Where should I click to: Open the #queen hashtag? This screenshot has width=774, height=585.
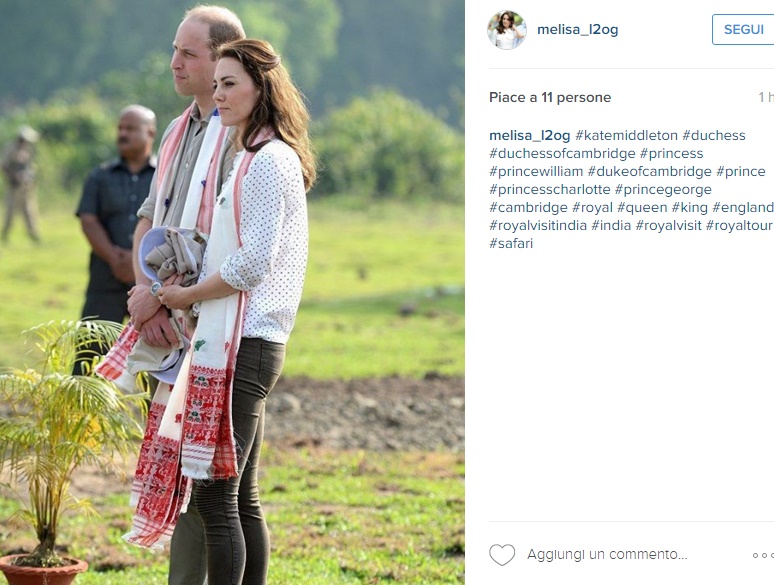(x=642, y=207)
